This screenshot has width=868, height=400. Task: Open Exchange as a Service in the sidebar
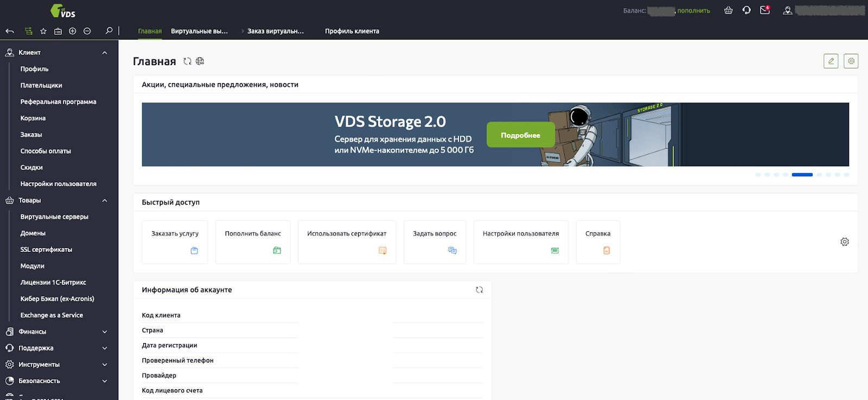[52, 315]
